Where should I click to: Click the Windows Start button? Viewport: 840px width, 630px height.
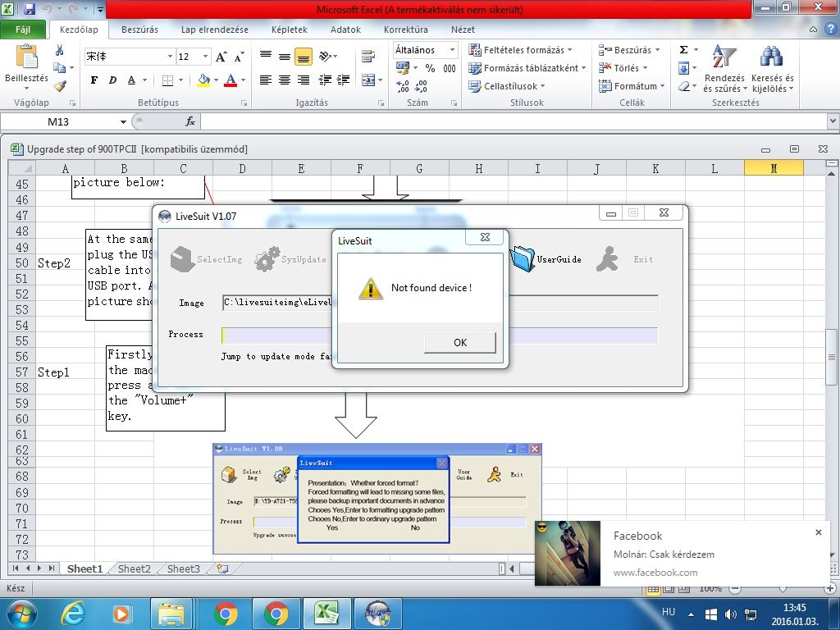pos(21,614)
